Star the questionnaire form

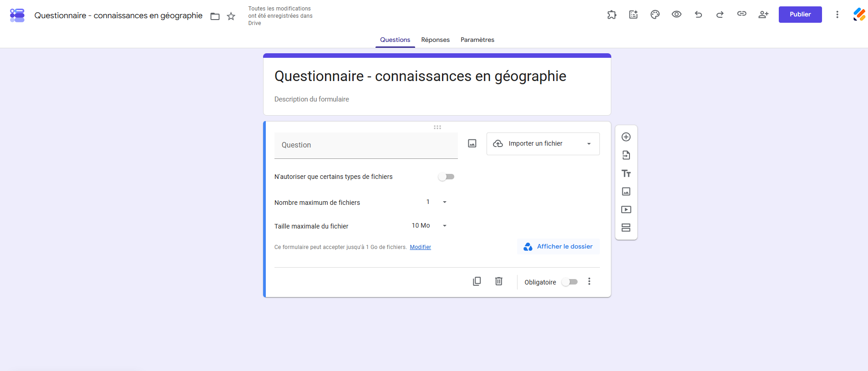pos(231,16)
